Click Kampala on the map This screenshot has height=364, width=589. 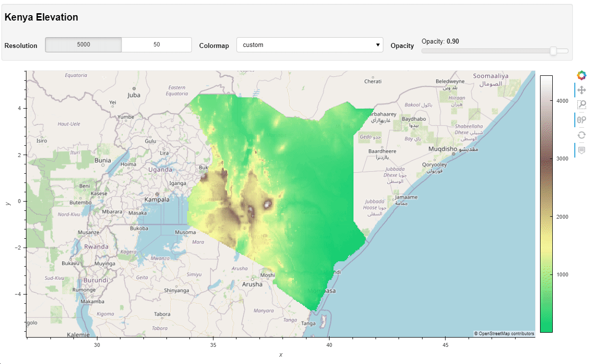157,200
